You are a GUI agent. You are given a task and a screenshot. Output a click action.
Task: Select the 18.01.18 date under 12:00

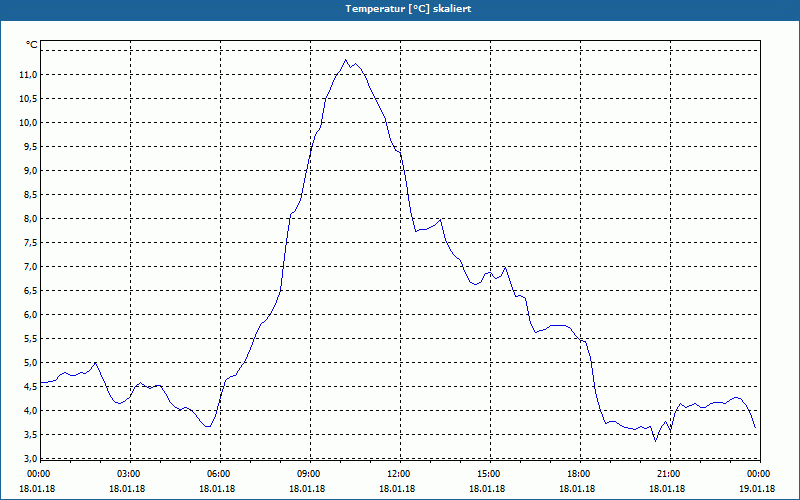coord(397,489)
